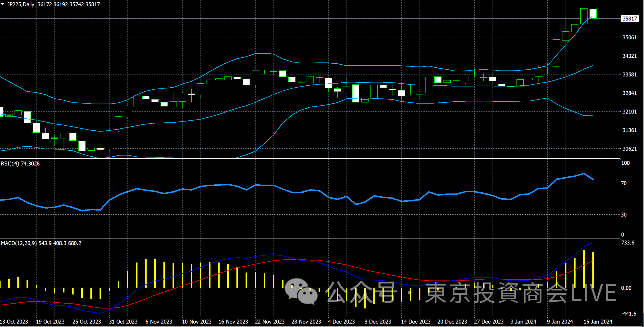Screen dimensions: 644x327
Task: Click the RSI 70 level label
Action: pyautogui.click(x=624, y=183)
